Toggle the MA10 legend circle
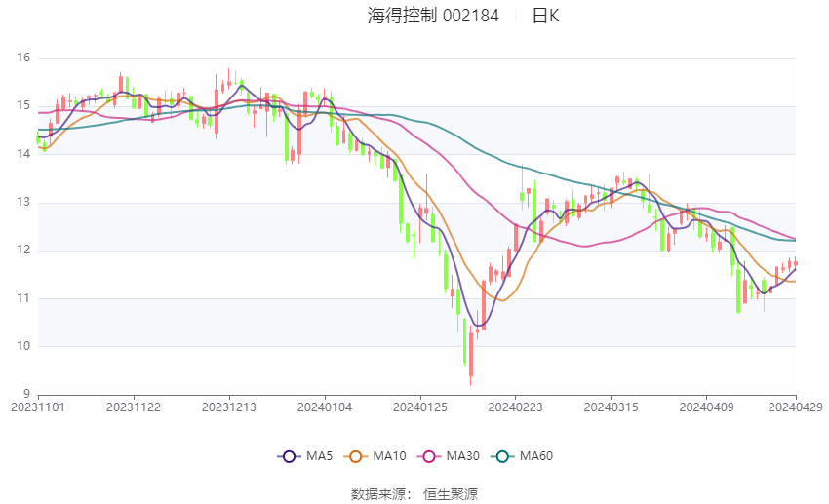The height and width of the screenshot is (504, 829). pyautogui.click(x=356, y=456)
